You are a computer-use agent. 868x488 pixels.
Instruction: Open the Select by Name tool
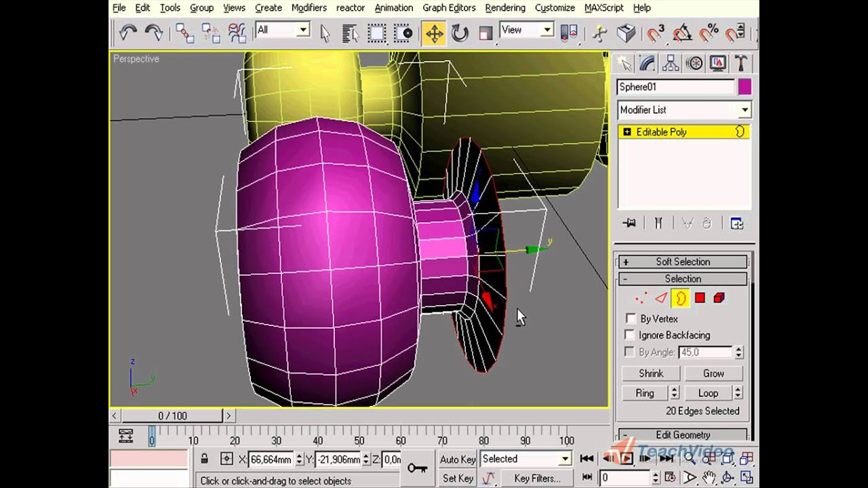pyautogui.click(x=351, y=32)
